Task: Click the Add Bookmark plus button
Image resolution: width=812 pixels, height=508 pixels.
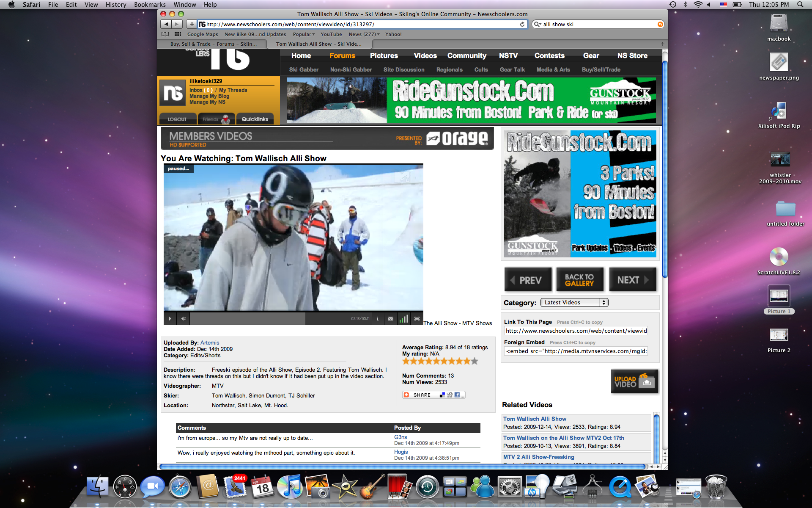Action: [x=192, y=25]
